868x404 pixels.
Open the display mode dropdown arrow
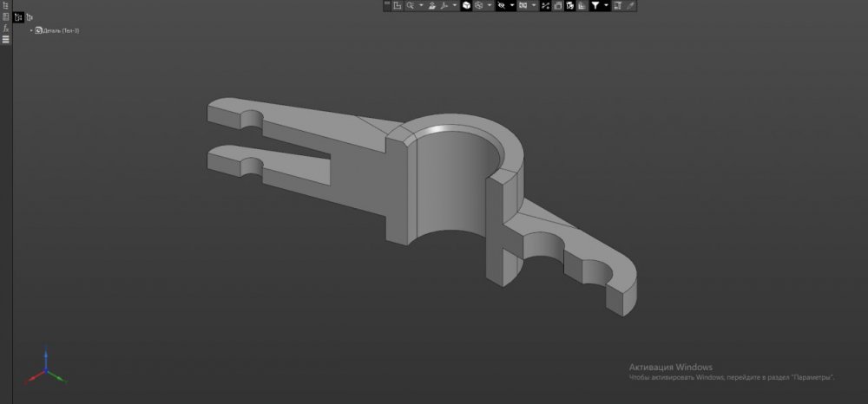pos(490,5)
